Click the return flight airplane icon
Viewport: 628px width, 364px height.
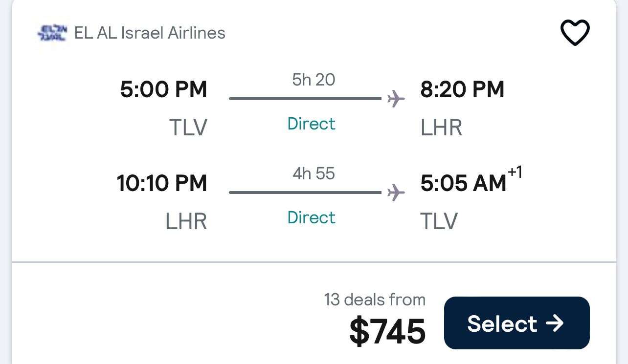click(396, 193)
